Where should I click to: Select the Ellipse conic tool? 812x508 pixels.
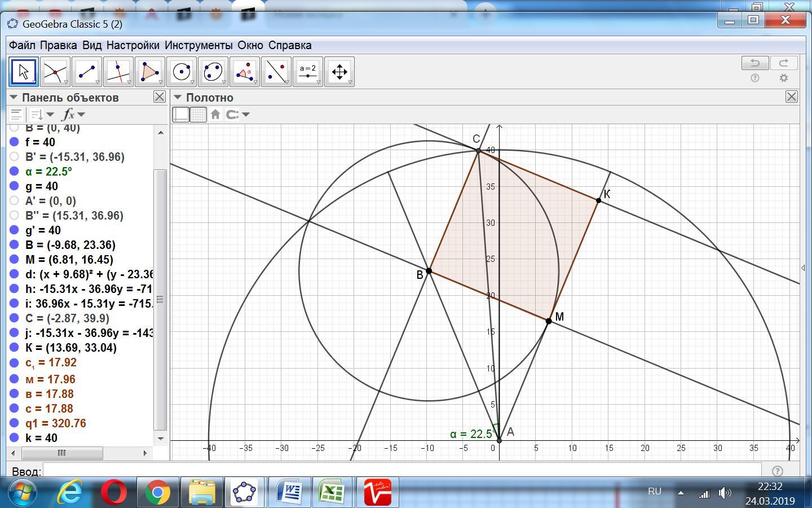coord(213,72)
